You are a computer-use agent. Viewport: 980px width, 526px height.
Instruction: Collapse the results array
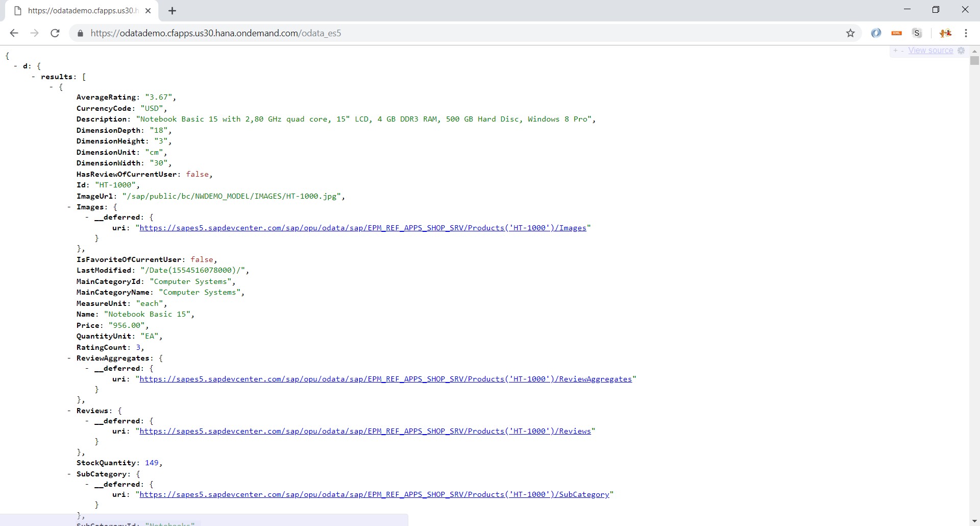pos(34,77)
